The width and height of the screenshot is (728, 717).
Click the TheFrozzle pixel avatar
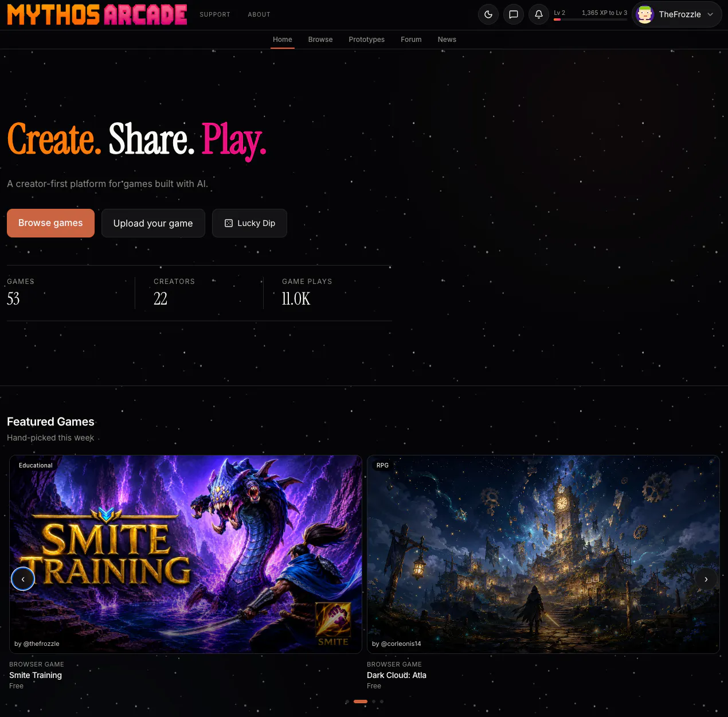pos(645,14)
